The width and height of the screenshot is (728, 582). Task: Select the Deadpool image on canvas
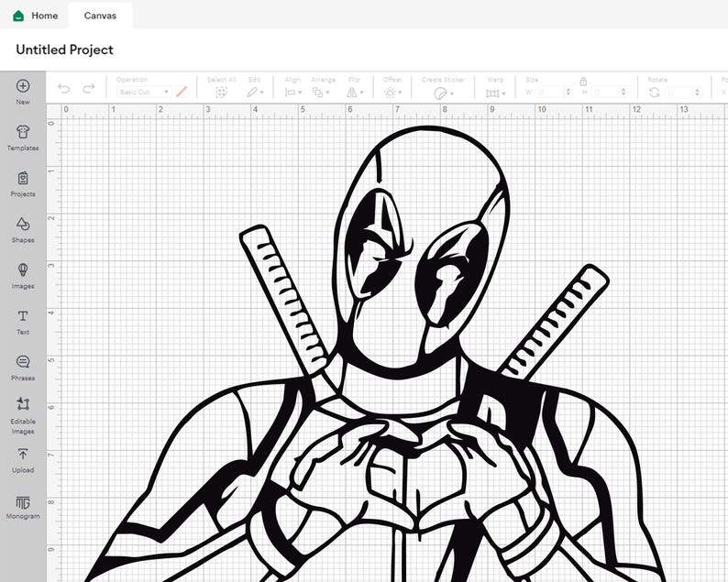pos(376,353)
